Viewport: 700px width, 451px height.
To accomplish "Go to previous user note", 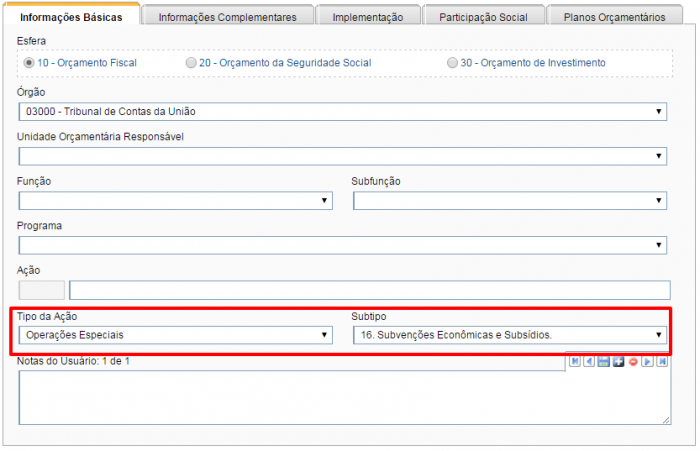I will pyautogui.click(x=589, y=361).
